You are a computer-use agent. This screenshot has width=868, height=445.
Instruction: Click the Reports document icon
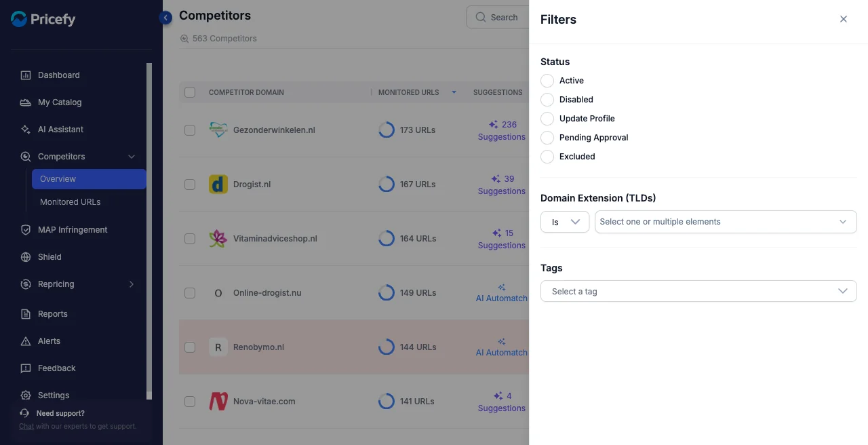[26, 314]
